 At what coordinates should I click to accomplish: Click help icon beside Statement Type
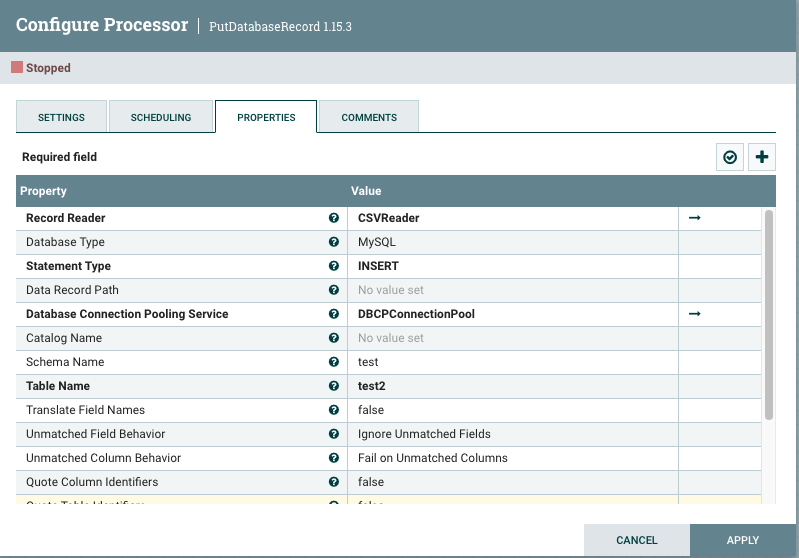point(334,266)
